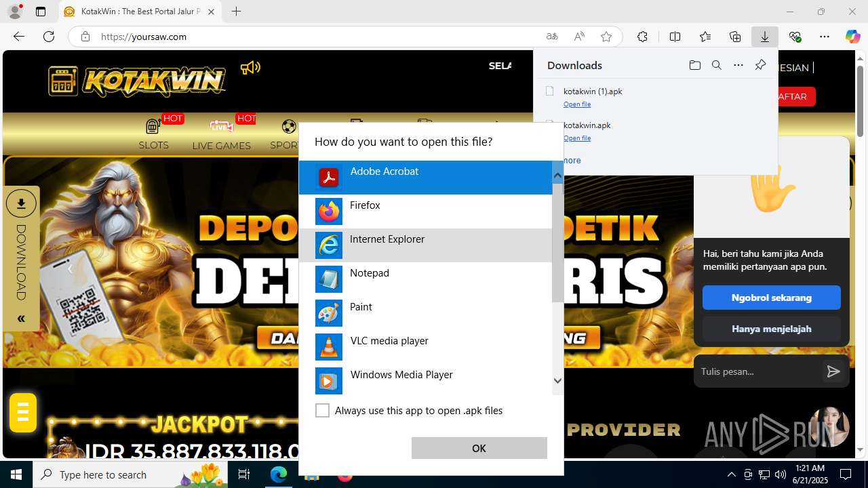Collapse the DOWNLOAD side panel
The image size is (868, 488).
(x=21, y=319)
